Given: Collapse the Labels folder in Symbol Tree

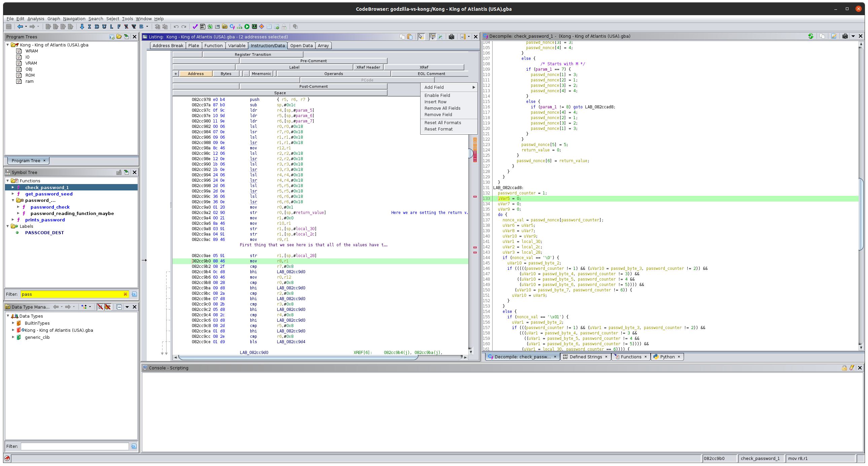Looking at the screenshot, I should [8, 226].
